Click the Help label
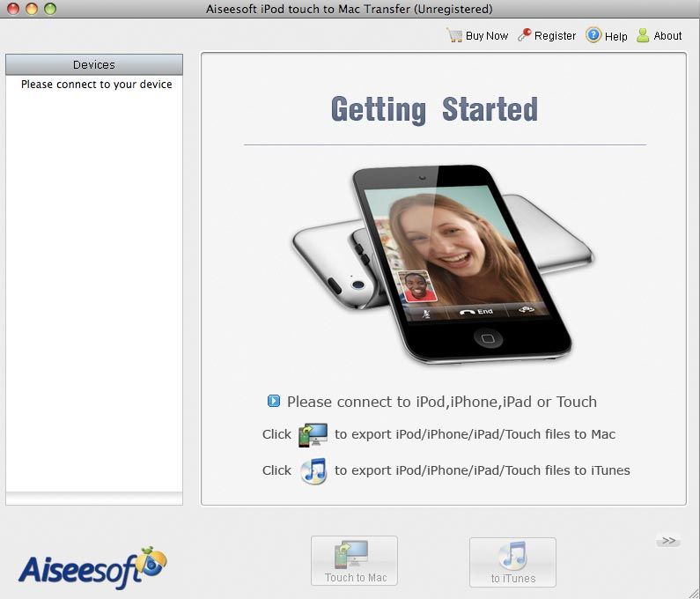This screenshot has height=599, width=700. coord(615,36)
